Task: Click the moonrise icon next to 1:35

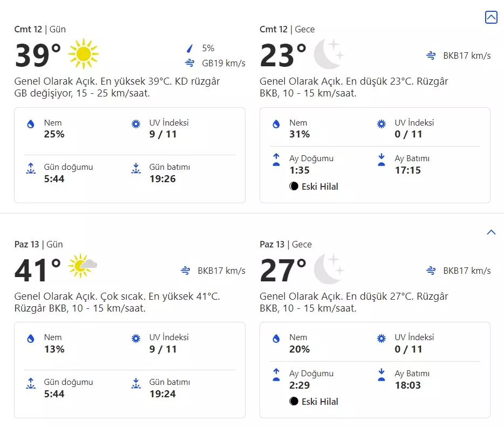Action: pos(276,160)
